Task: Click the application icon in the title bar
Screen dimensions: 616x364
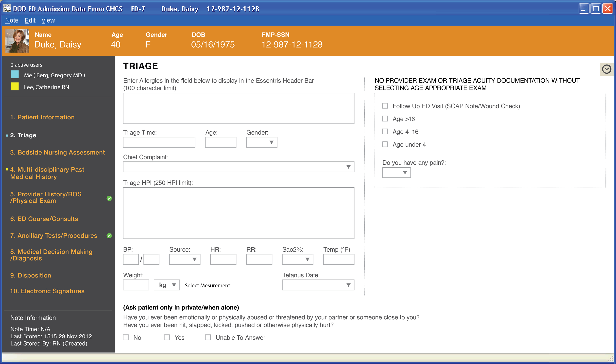Action: [x=7, y=8]
